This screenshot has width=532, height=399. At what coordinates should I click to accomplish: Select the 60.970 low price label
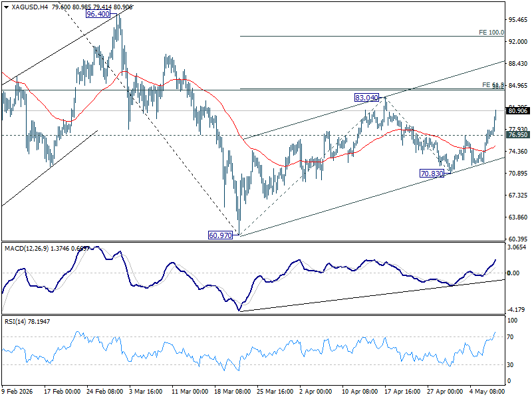coord(221,235)
